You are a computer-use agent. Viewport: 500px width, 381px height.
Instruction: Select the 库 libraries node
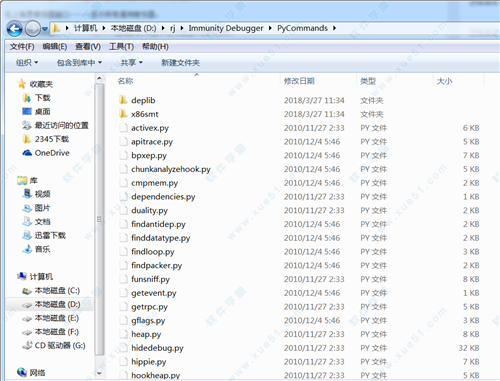click(x=28, y=181)
